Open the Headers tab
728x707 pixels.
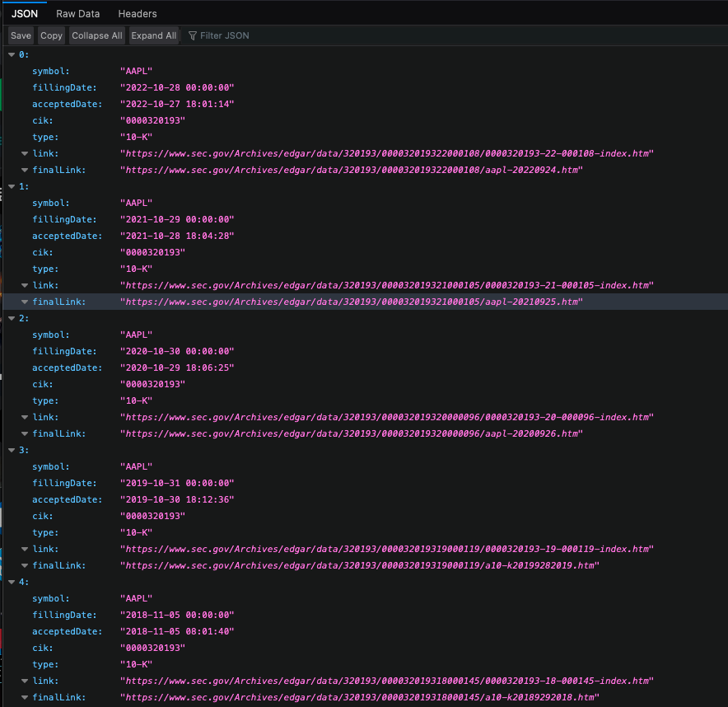pyautogui.click(x=138, y=14)
